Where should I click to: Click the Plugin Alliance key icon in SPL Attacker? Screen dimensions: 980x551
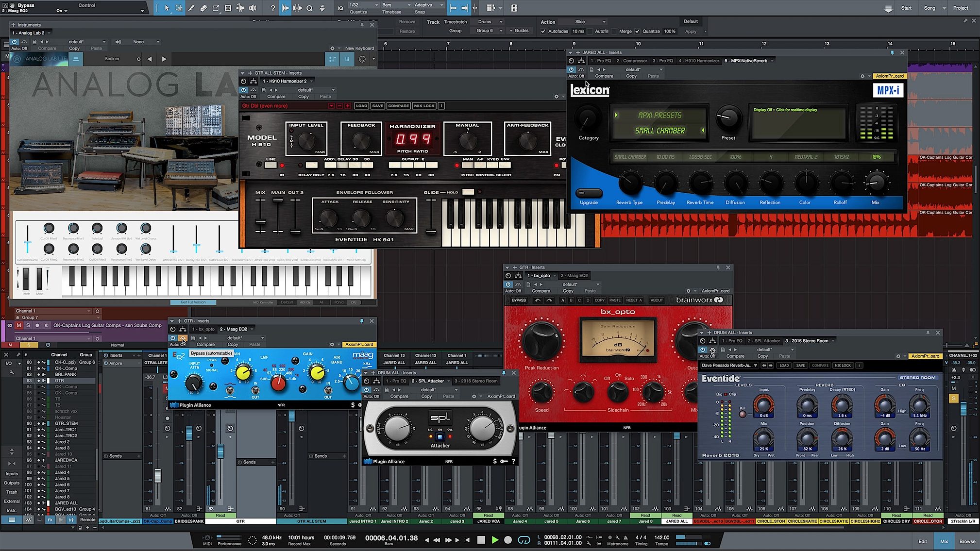[504, 461]
